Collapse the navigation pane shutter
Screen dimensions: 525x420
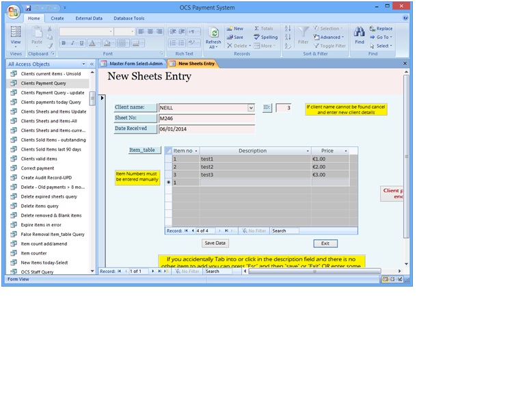coord(92,64)
